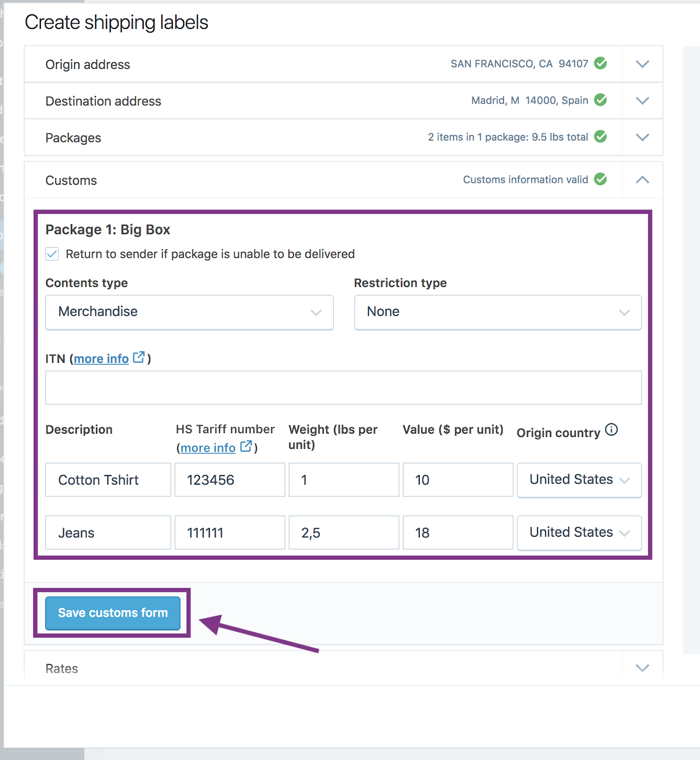Click green checkmark next to origin address
700x760 pixels.
[x=601, y=63]
